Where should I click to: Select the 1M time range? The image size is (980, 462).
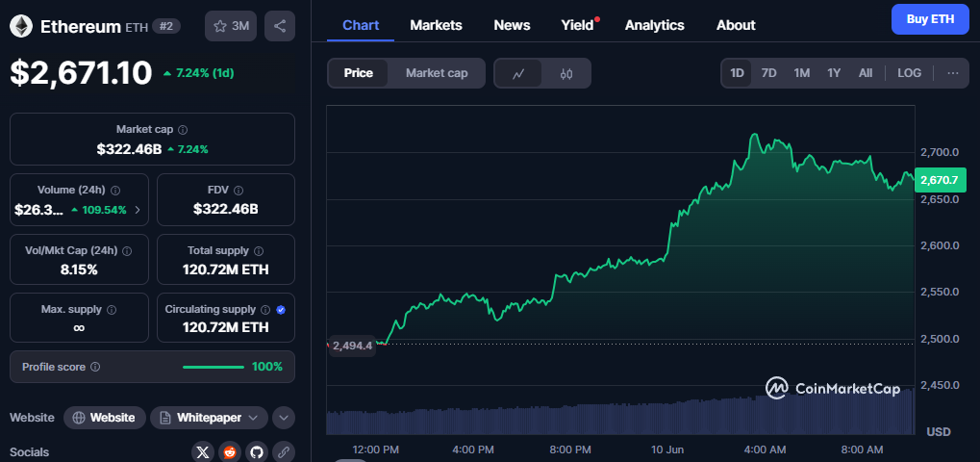coord(802,73)
